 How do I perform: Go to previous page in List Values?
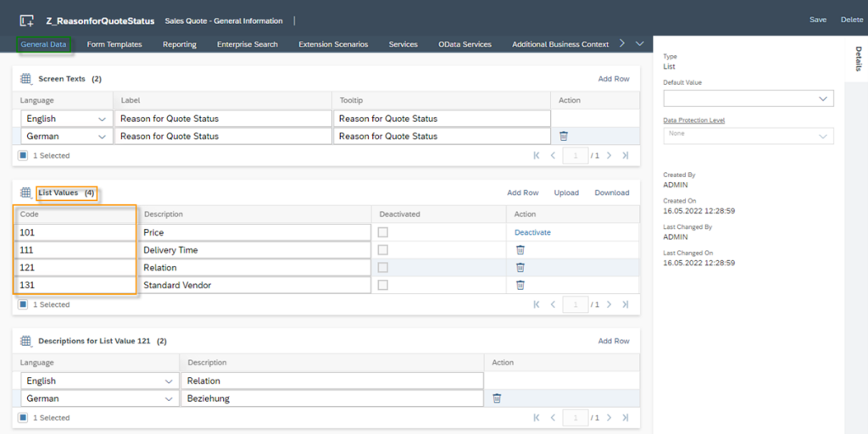553,304
